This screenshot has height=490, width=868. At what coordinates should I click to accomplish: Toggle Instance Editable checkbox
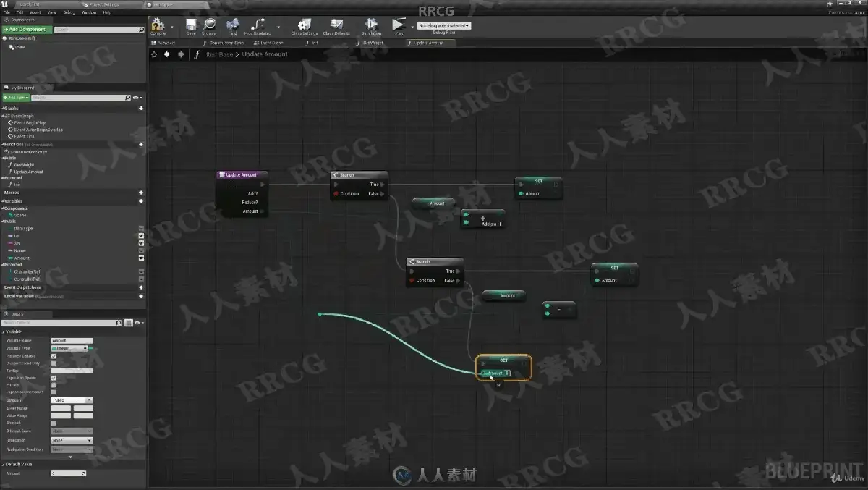[x=54, y=356]
